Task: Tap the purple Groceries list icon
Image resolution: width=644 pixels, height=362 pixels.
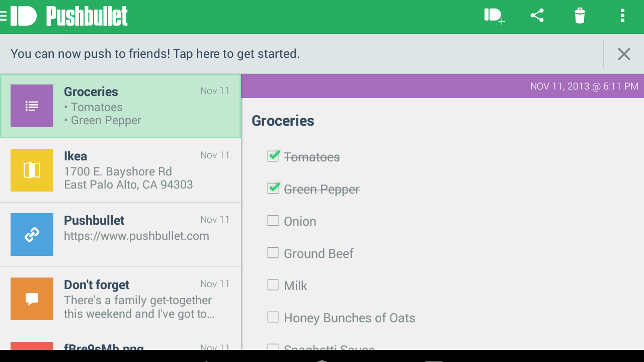Action: [32, 106]
